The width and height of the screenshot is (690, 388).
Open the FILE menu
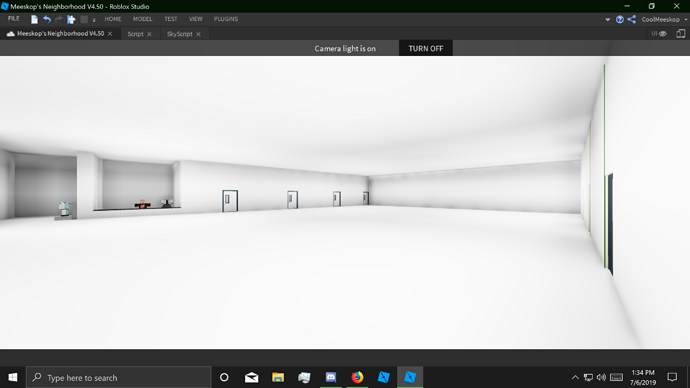pyautogui.click(x=14, y=19)
